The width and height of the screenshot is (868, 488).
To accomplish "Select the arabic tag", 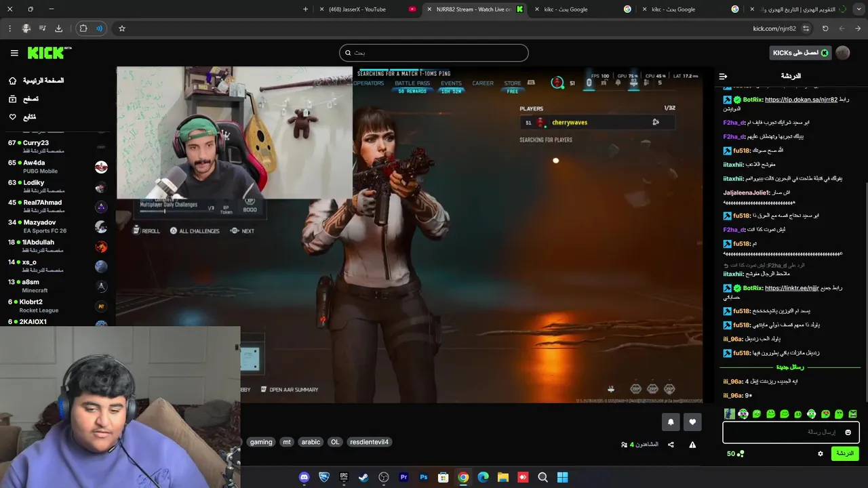I will pyautogui.click(x=311, y=442).
